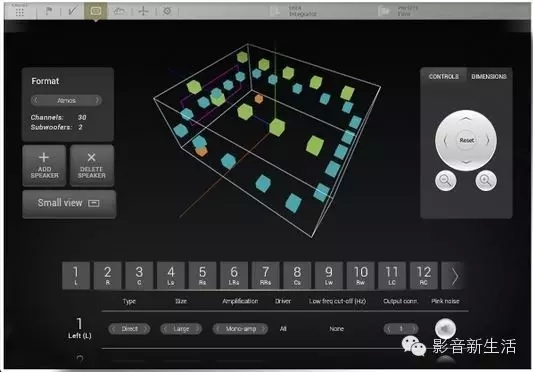Switch Format to previous option with left arrow
The height and width of the screenshot is (372, 533).
point(35,100)
